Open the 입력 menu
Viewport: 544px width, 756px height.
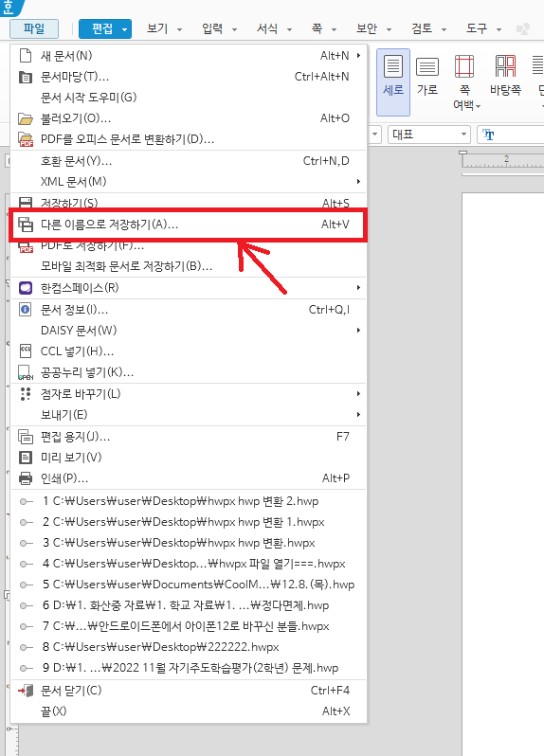[x=212, y=29]
